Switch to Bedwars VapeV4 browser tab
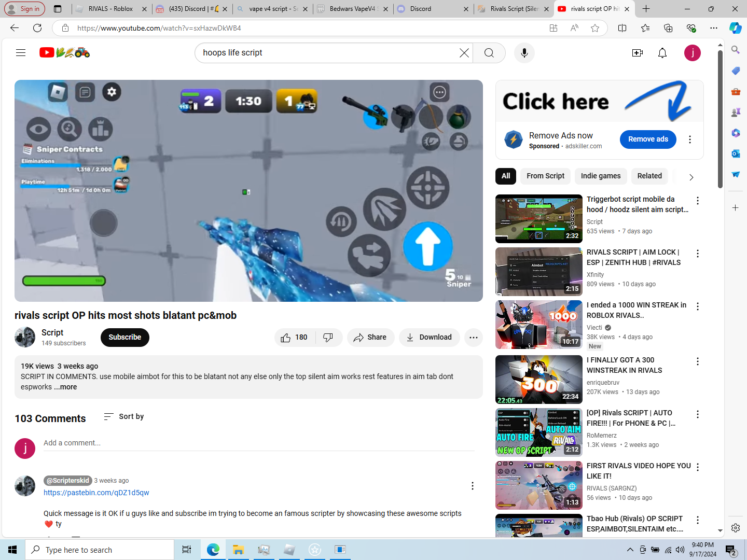The image size is (747, 560). point(353,9)
